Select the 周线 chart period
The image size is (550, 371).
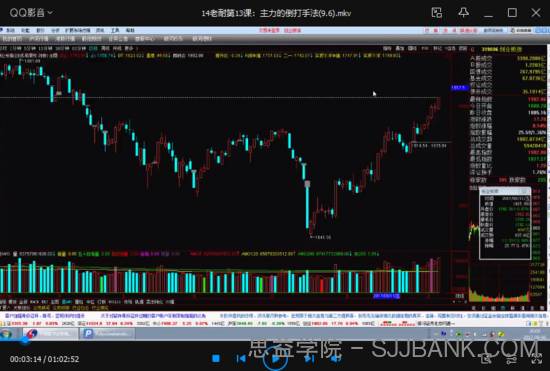coord(105,48)
